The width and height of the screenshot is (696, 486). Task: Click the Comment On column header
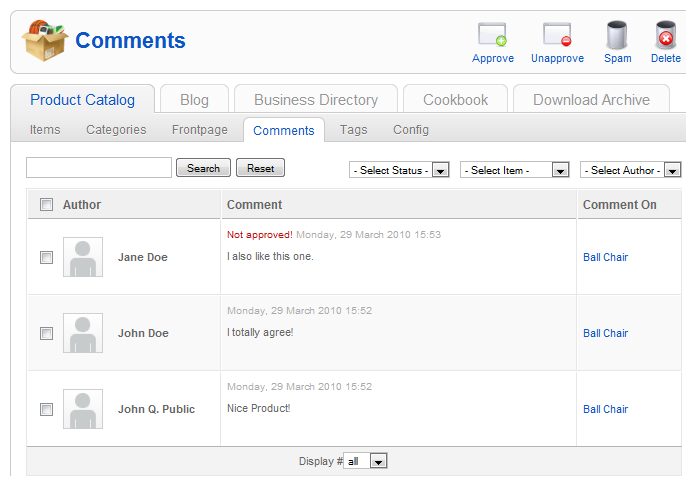[x=620, y=205]
